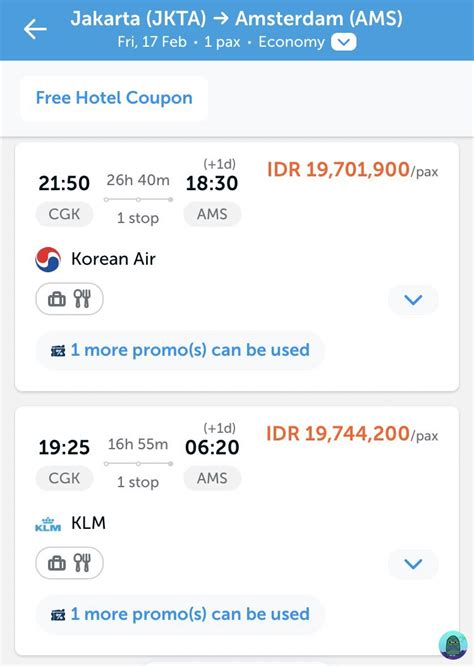Image resolution: width=474 pixels, height=666 pixels.
Task: Expand the KLM flight details
Action: pos(413,564)
